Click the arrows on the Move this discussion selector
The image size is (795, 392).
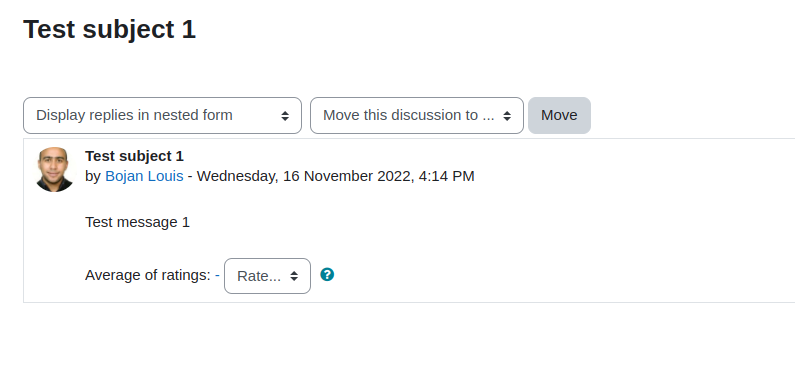click(x=507, y=116)
